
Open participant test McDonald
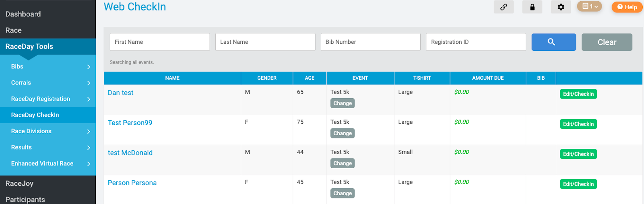tap(130, 153)
